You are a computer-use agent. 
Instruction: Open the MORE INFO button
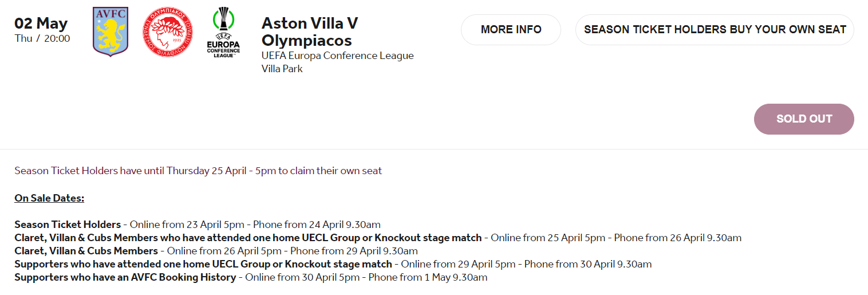511,30
